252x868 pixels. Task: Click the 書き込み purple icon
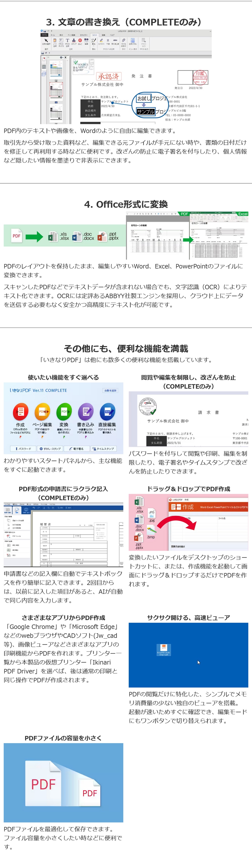point(86,411)
